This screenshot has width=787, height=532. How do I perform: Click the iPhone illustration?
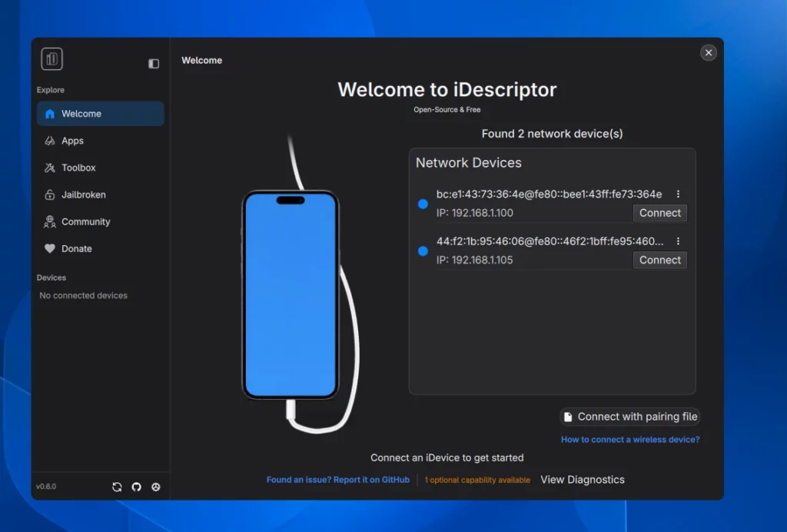click(290, 295)
